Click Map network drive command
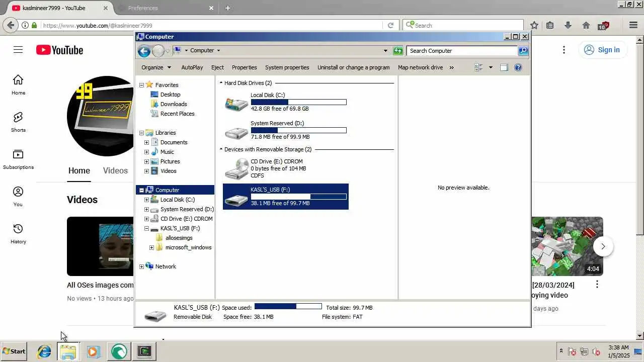 (x=421, y=67)
